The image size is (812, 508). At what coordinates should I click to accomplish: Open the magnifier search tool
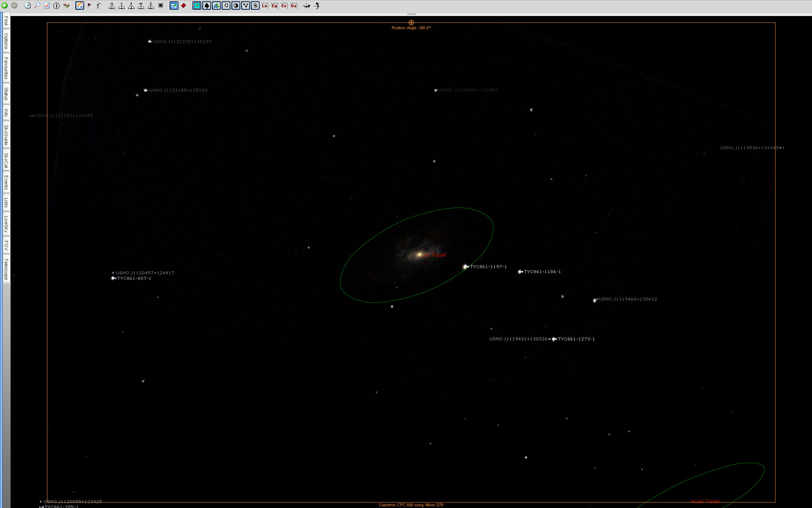click(x=37, y=6)
